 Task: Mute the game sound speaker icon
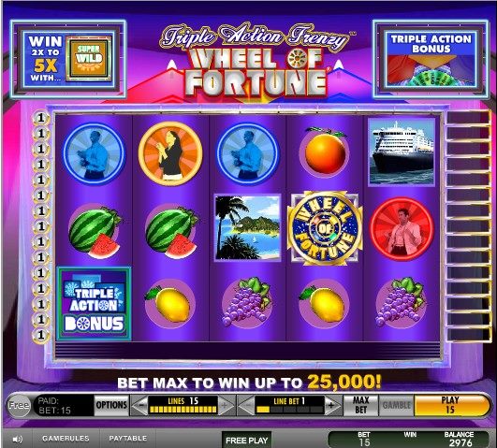18,440
